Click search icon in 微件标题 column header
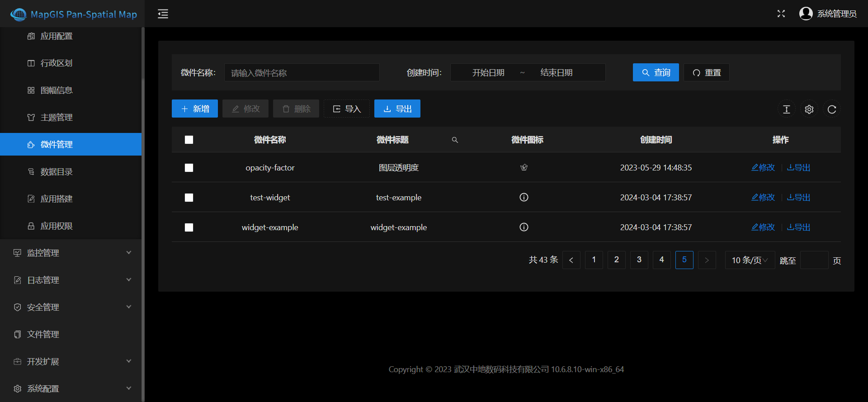The width and height of the screenshot is (868, 402). click(455, 140)
